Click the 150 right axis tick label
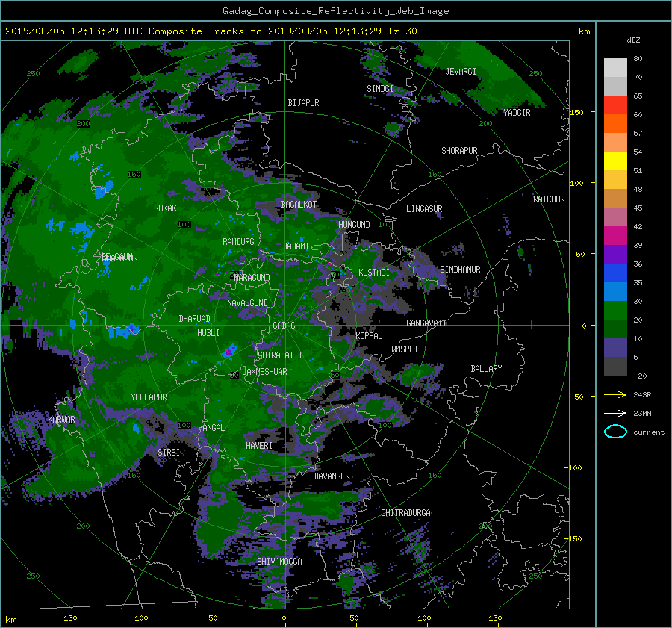672x628 pixels. [x=577, y=112]
